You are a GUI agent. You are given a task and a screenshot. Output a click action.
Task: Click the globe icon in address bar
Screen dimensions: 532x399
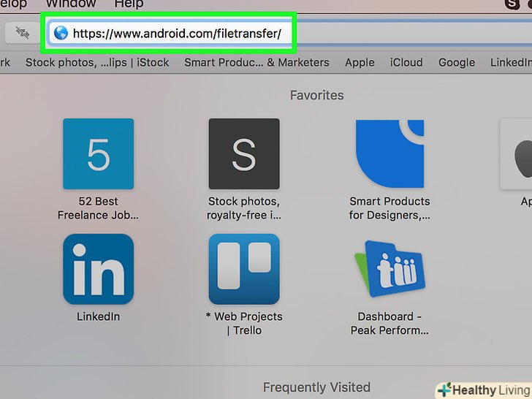[61, 34]
